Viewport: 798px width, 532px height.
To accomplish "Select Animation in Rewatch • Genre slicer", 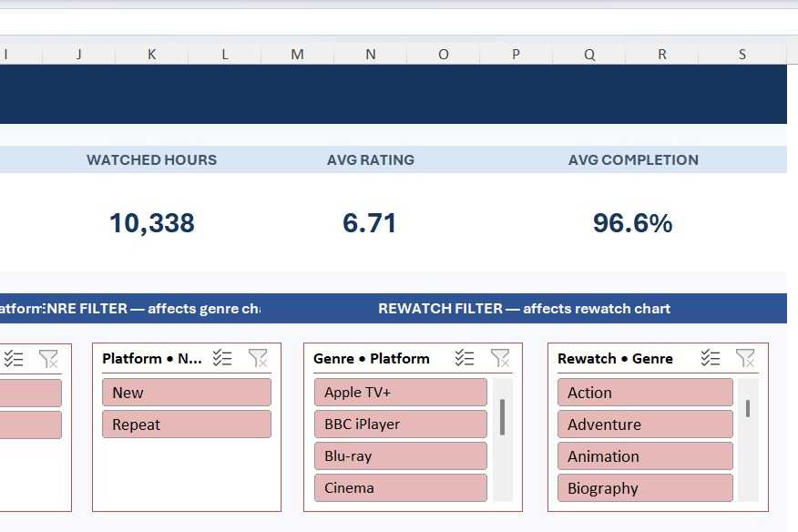I will tap(645, 456).
